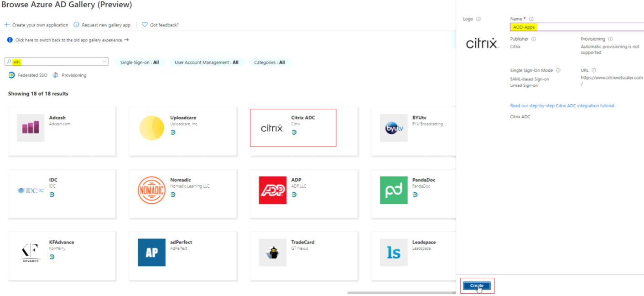The height and width of the screenshot is (296, 644).
Task: Open the Citrix ADC integration tutorial link
Action: tap(562, 106)
